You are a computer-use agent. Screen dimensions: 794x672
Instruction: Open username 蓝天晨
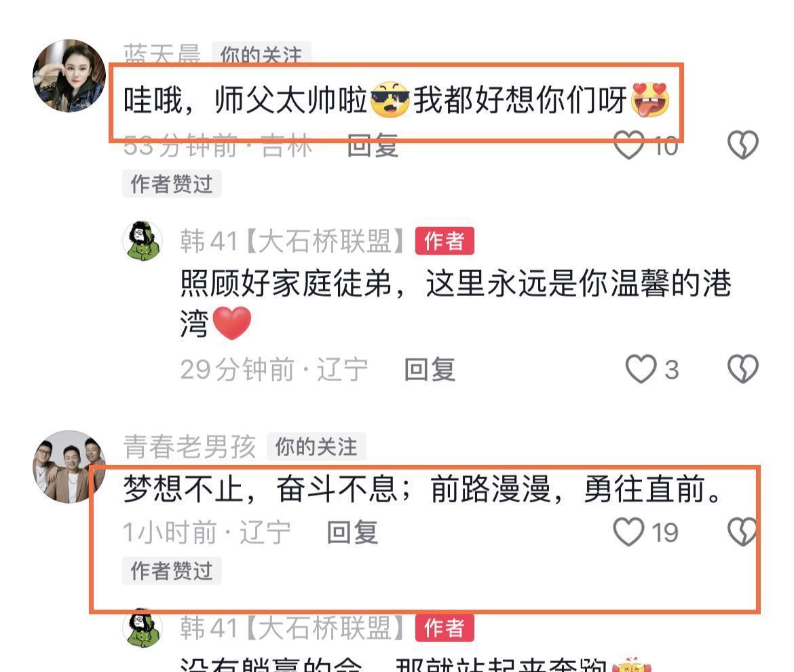[x=162, y=54]
